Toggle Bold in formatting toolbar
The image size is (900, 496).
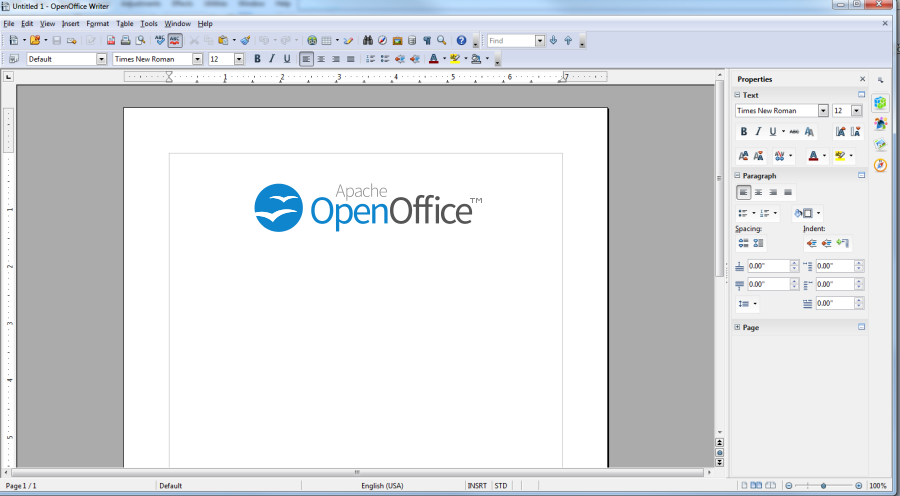pyautogui.click(x=257, y=59)
